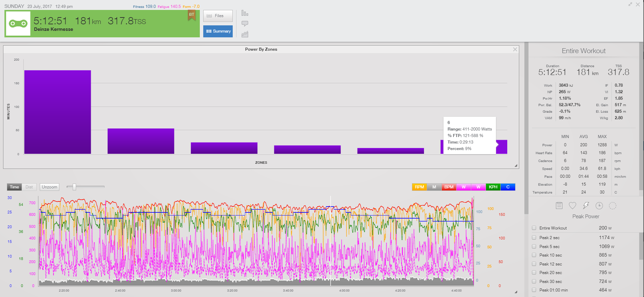The height and width of the screenshot is (297, 644).
Task: Click the white vertical cursor line in graph
Action: point(330,241)
